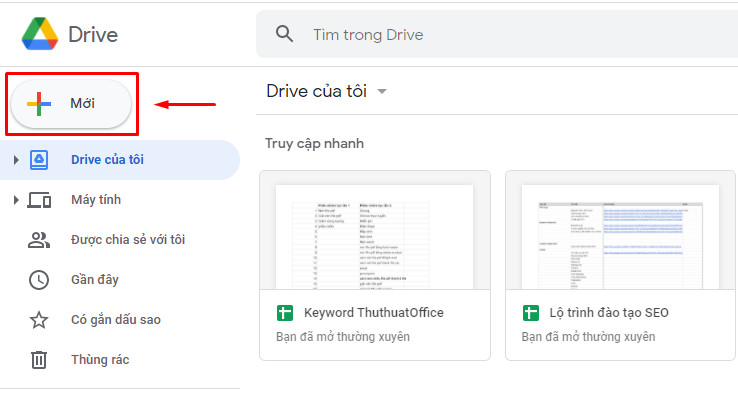Screen dimensions: 738x393
Task: Click the Keyword ThuthuatOffice file name
Action: (x=374, y=313)
